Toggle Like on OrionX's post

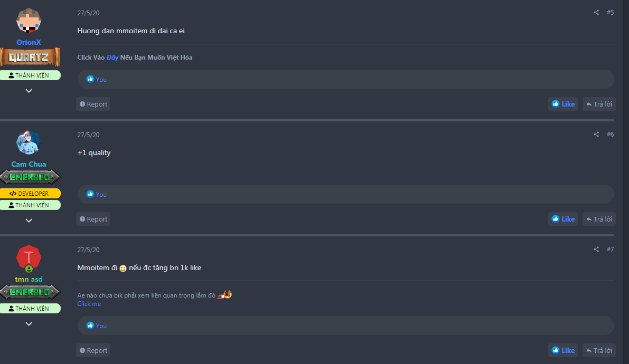[x=563, y=104]
